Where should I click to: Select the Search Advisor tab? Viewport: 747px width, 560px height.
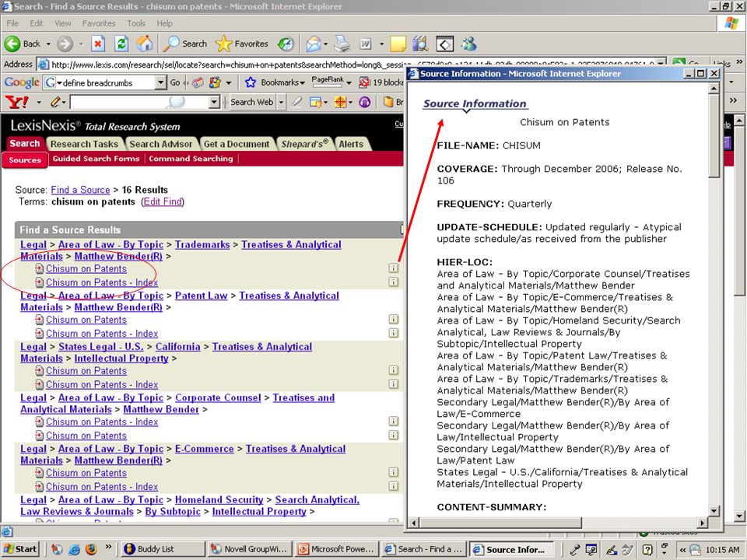coord(160,144)
